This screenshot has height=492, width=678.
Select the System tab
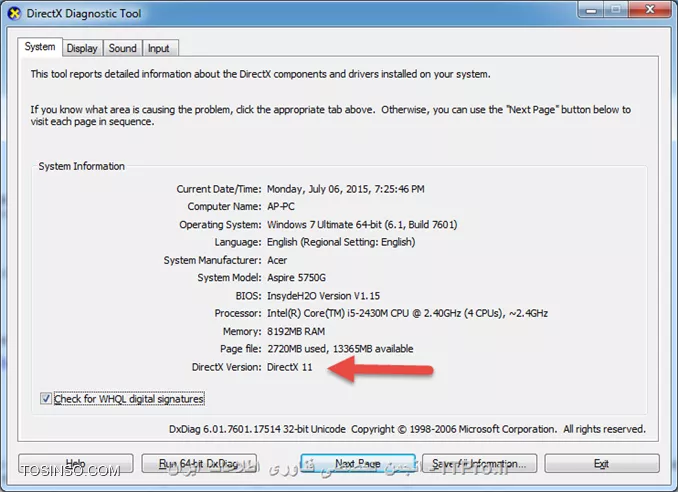coord(40,47)
